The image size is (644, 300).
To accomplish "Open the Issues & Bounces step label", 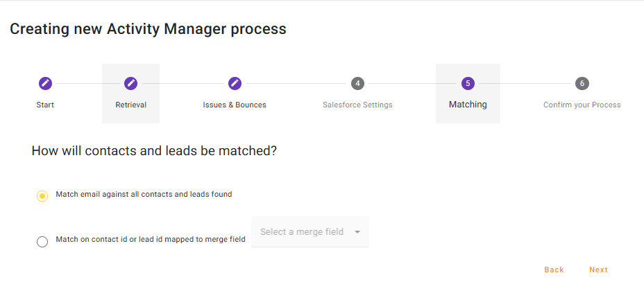I will 235,105.
